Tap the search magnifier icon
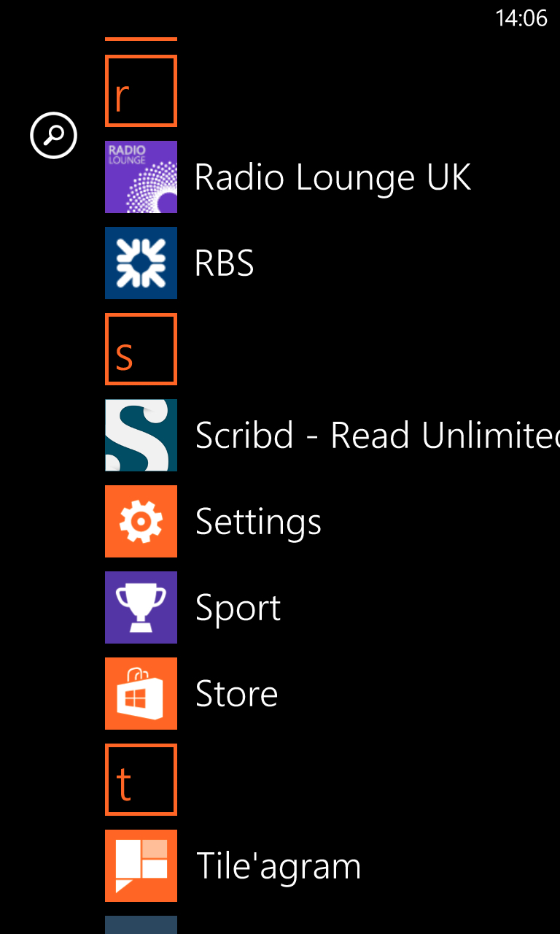The width and height of the screenshot is (560, 934). (53, 135)
